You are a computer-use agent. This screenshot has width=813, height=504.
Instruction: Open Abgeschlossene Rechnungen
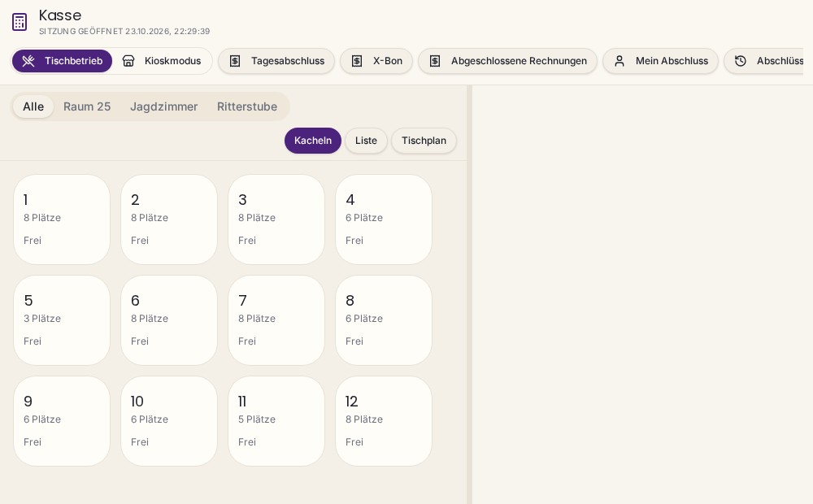507,61
